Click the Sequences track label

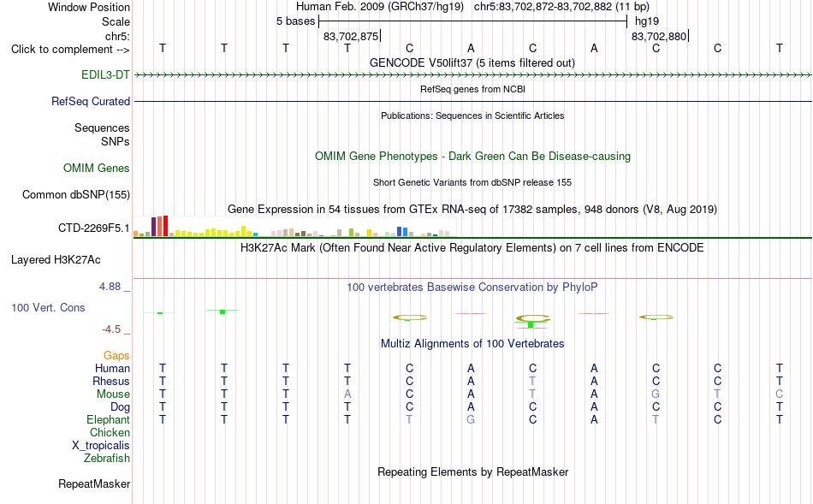(x=102, y=127)
